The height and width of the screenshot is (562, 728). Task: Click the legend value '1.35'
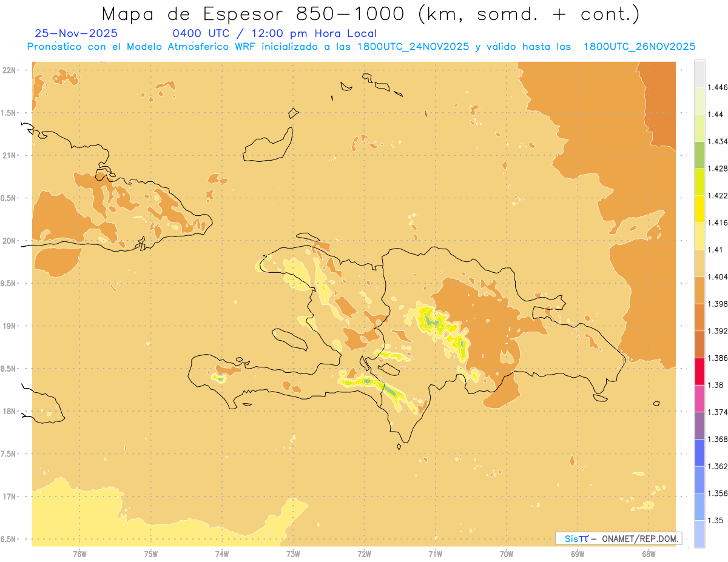(x=716, y=520)
